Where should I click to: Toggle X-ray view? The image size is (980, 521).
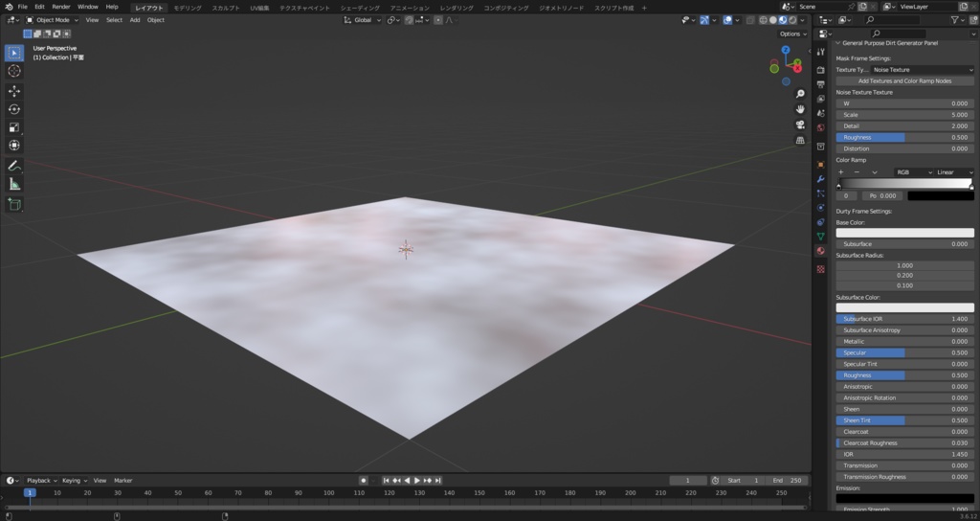coord(750,20)
